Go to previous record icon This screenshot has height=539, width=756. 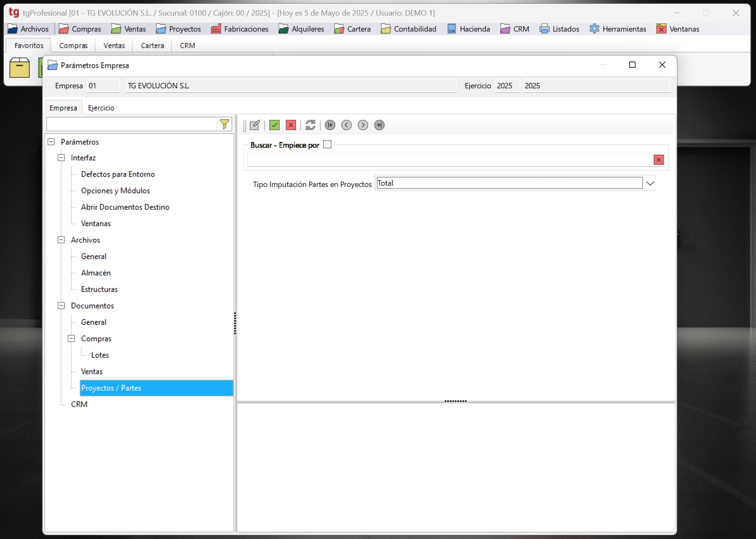click(347, 125)
